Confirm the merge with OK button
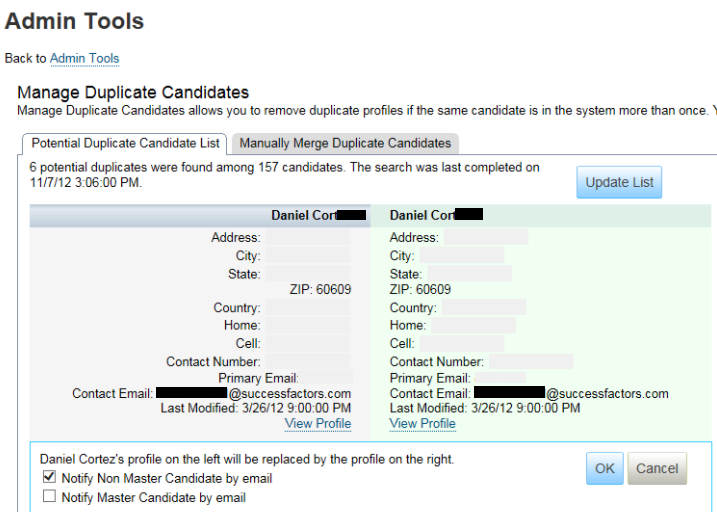The height and width of the screenshot is (512, 717). (605, 469)
